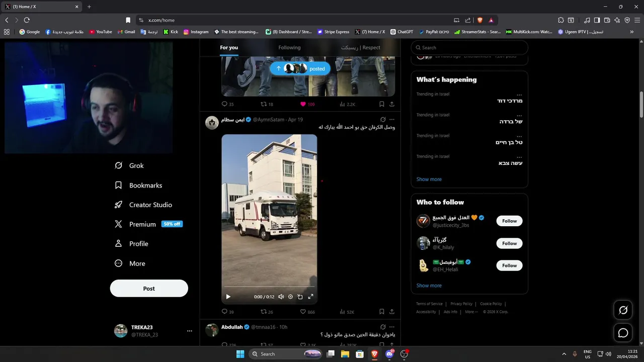Viewport: 644px width, 362px height.
Task: Open Grok from the sidebar
Action: click(x=129, y=165)
